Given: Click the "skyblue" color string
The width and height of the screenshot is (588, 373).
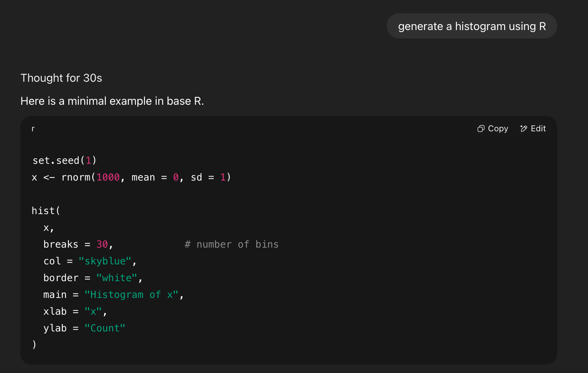Looking at the screenshot, I should point(105,261).
